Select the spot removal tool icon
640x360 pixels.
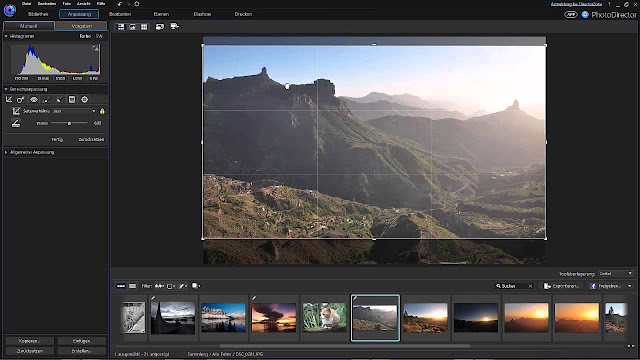pos(21,100)
